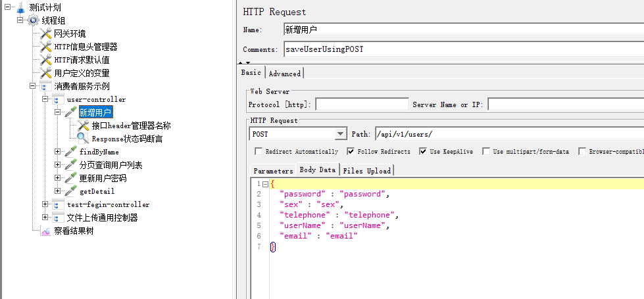This screenshot has height=299, width=644.
Task: Open the POST method dropdown
Action: [x=341, y=134]
